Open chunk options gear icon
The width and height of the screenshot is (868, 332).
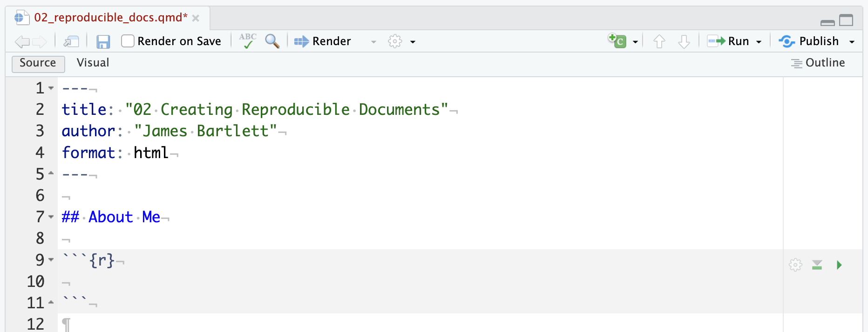tap(795, 265)
